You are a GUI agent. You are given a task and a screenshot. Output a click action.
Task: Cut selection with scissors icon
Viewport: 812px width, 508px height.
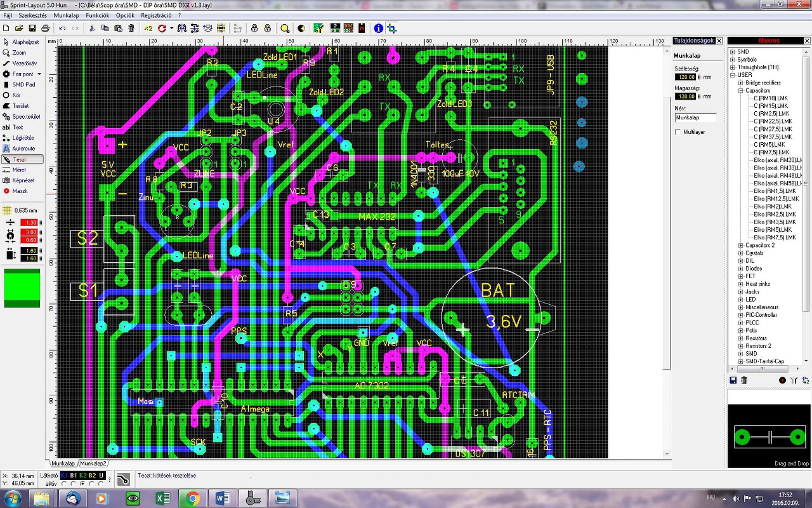[x=92, y=28]
